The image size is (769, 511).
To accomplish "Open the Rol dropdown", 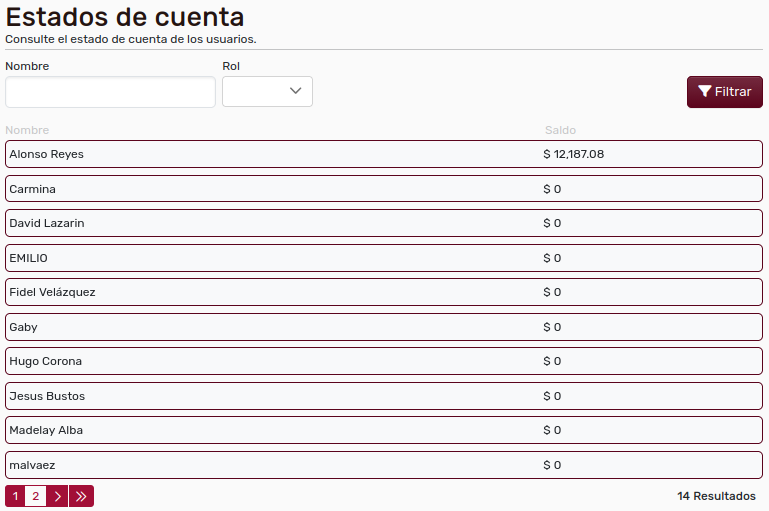I will pyautogui.click(x=267, y=92).
